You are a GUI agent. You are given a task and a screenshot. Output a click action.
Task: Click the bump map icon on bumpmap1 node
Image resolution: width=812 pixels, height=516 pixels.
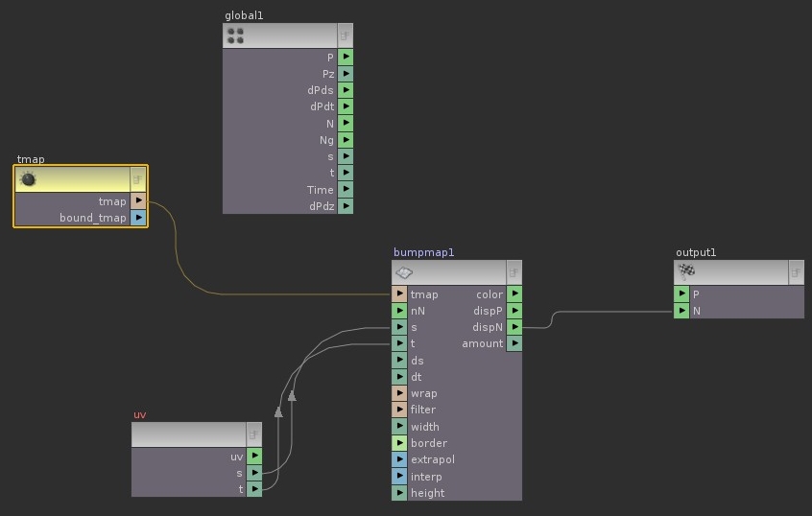(404, 272)
